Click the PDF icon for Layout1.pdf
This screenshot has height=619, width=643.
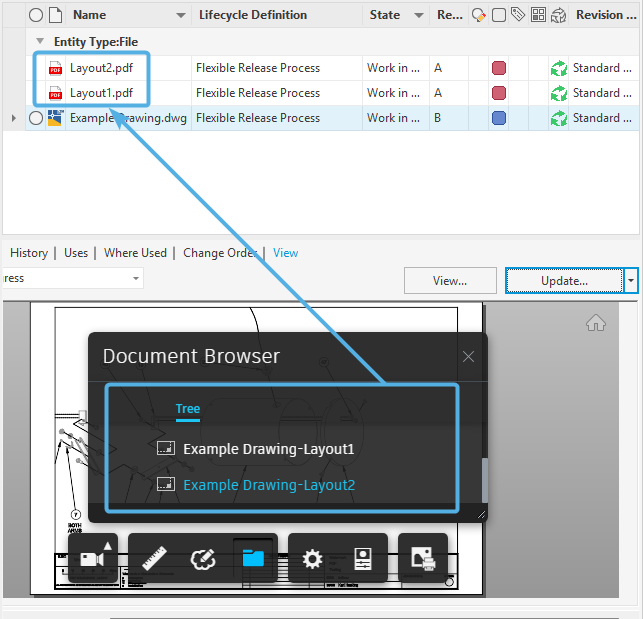pos(55,93)
